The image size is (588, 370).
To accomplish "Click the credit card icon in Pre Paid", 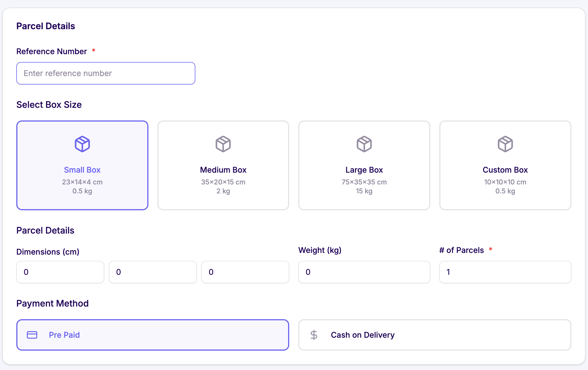I will [x=32, y=335].
